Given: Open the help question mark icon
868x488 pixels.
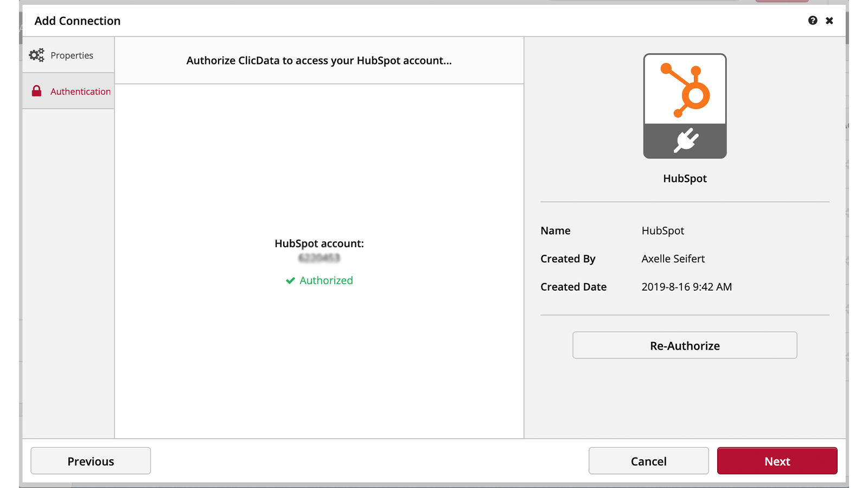Looking at the screenshot, I should pos(812,21).
